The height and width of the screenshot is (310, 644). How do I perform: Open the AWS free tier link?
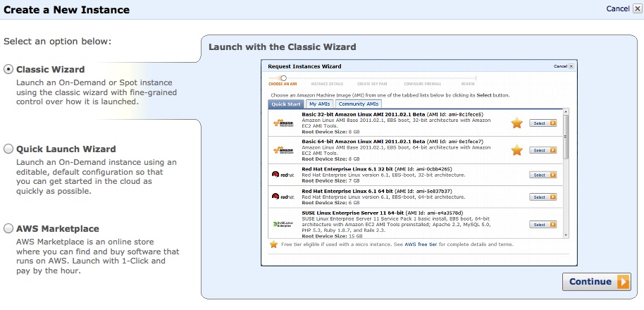pyautogui.click(x=421, y=244)
